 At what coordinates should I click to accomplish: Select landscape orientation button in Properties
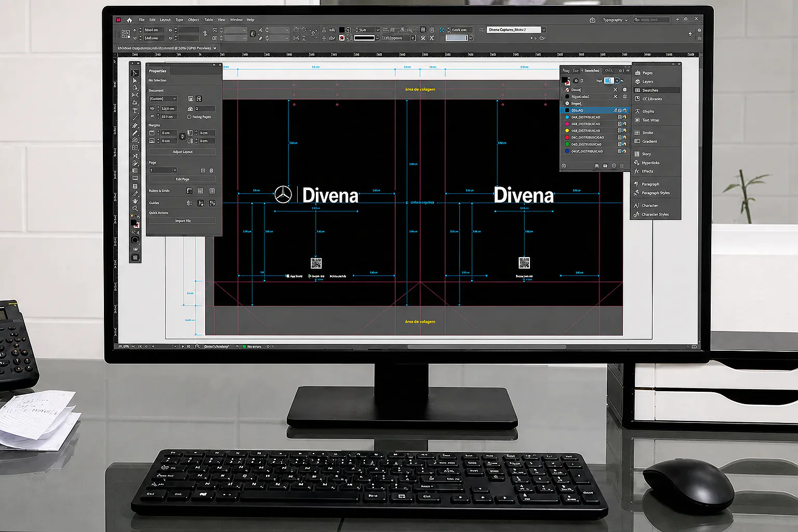198,99
